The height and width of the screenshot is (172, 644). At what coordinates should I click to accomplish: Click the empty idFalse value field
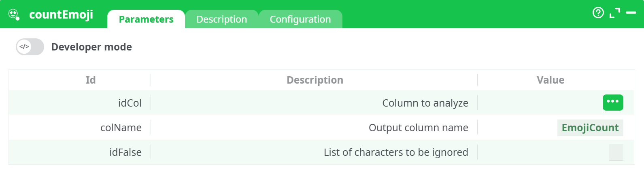point(616,152)
